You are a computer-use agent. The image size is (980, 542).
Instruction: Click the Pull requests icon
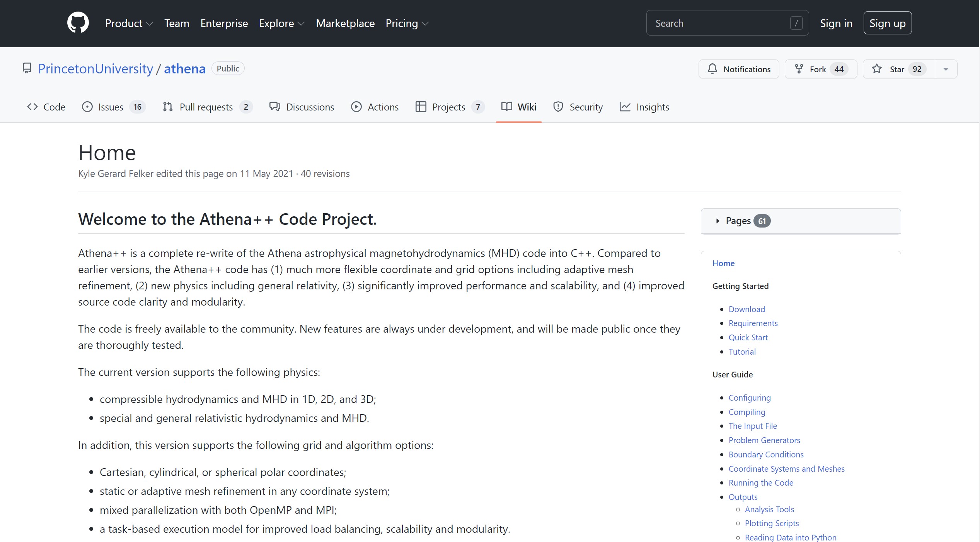coord(167,107)
